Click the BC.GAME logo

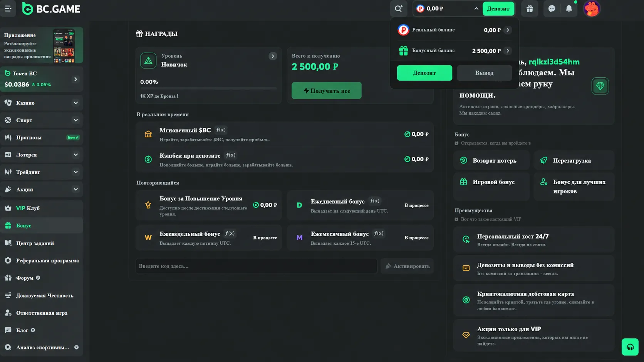51,8
